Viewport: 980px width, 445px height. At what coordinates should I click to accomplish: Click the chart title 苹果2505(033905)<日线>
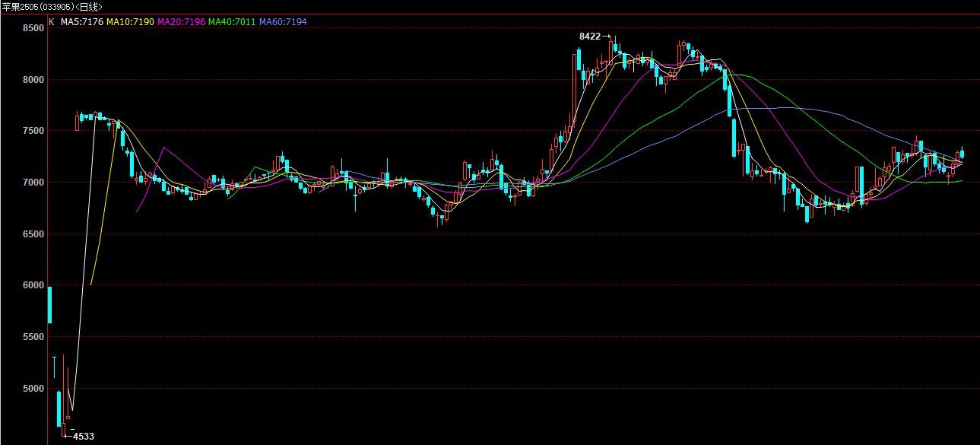click(x=52, y=6)
